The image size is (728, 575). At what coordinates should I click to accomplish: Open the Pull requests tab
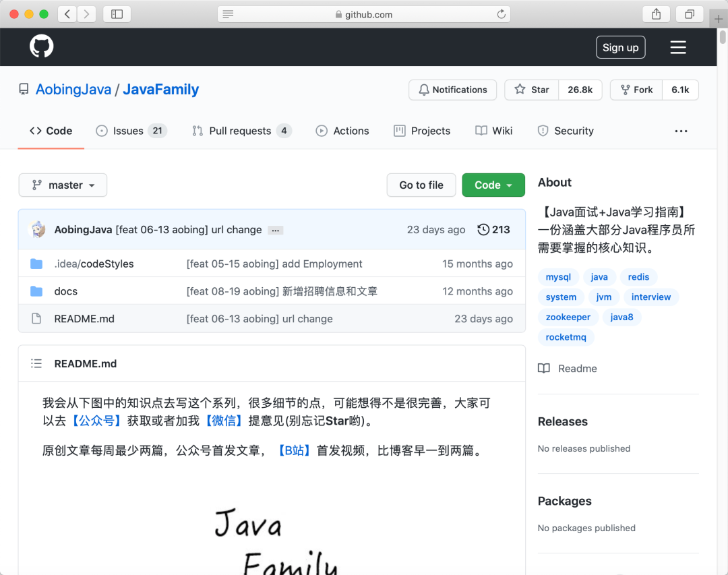tap(241, 131)
